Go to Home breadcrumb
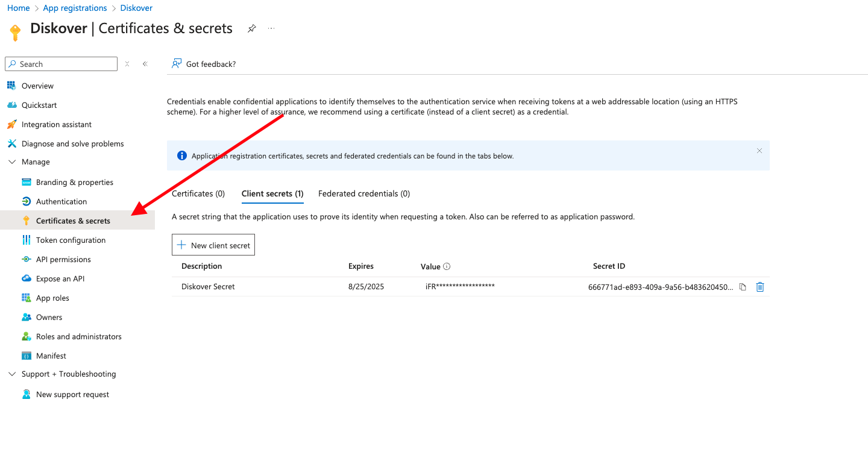 [x=18, y=8]
